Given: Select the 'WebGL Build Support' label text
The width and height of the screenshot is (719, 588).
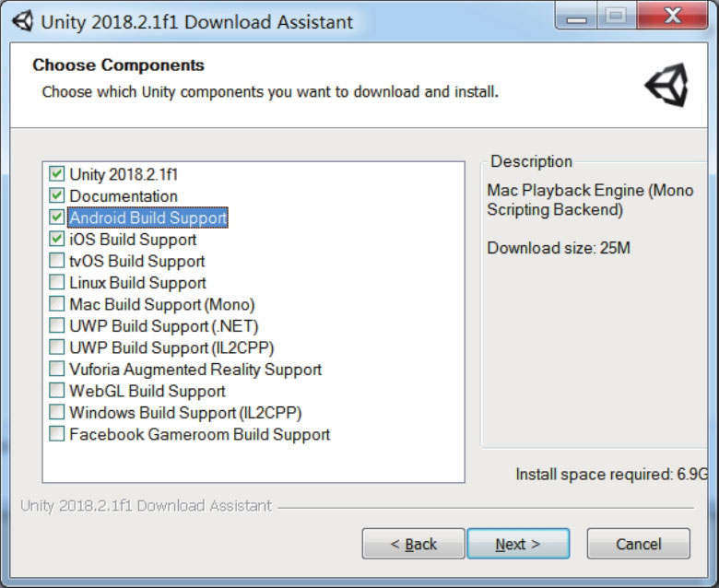Looking at the screenshot, I should coord(147,391).
